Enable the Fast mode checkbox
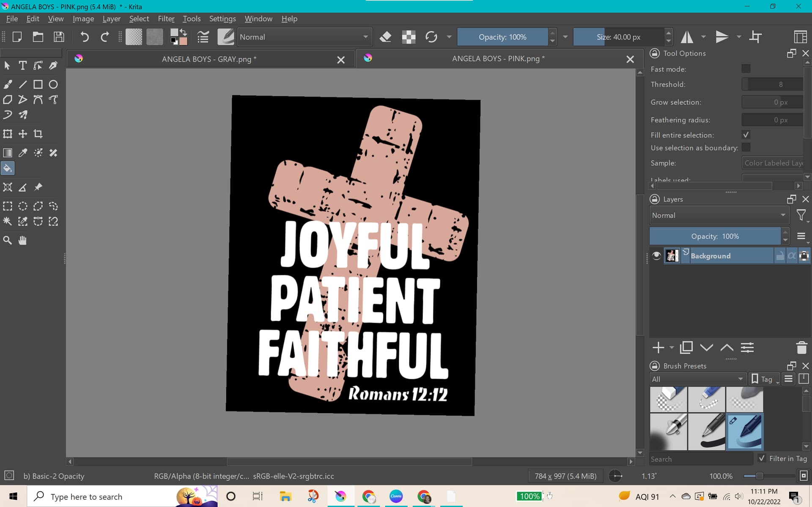The height and width of the screenshot is (507, 812). click(746, 69)
